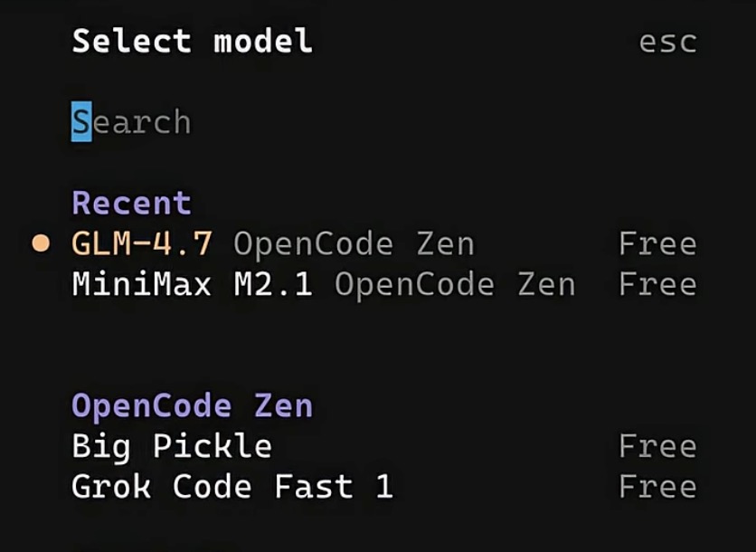
Task: Choose the MiniMax M2.1 model name
Action: click(192, 284)
